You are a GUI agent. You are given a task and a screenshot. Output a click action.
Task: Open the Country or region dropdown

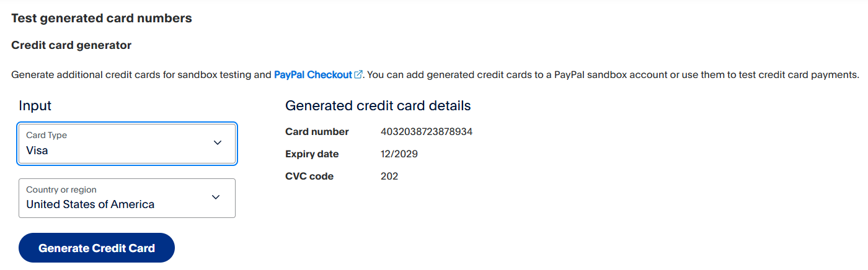127,198
